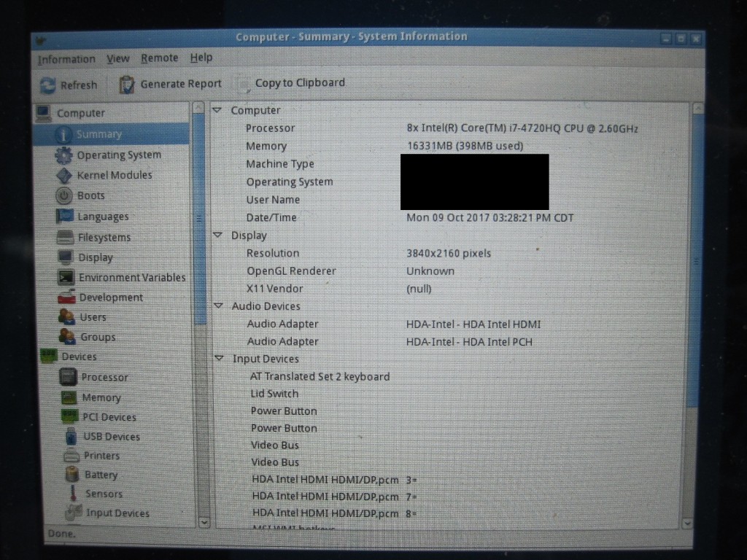The image size is (747, 560).
Task: Click the Groups people icon
Action: 67,337
